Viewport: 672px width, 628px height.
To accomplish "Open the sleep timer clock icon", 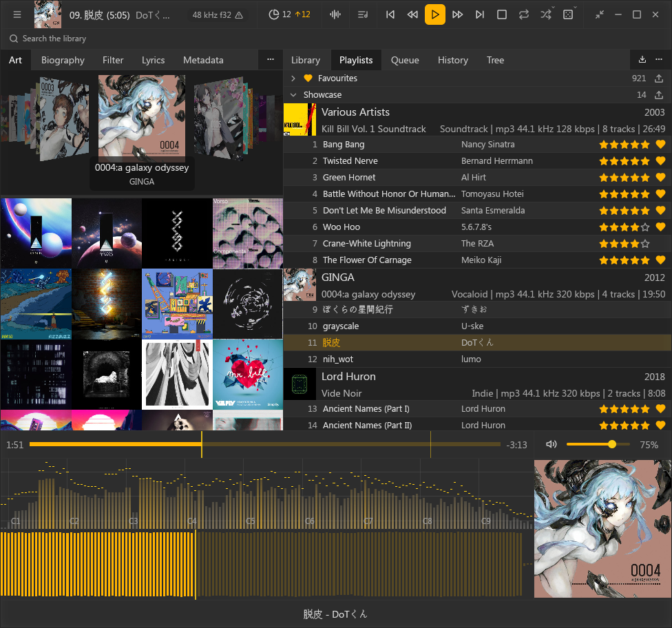I will [x=273, y=14].
